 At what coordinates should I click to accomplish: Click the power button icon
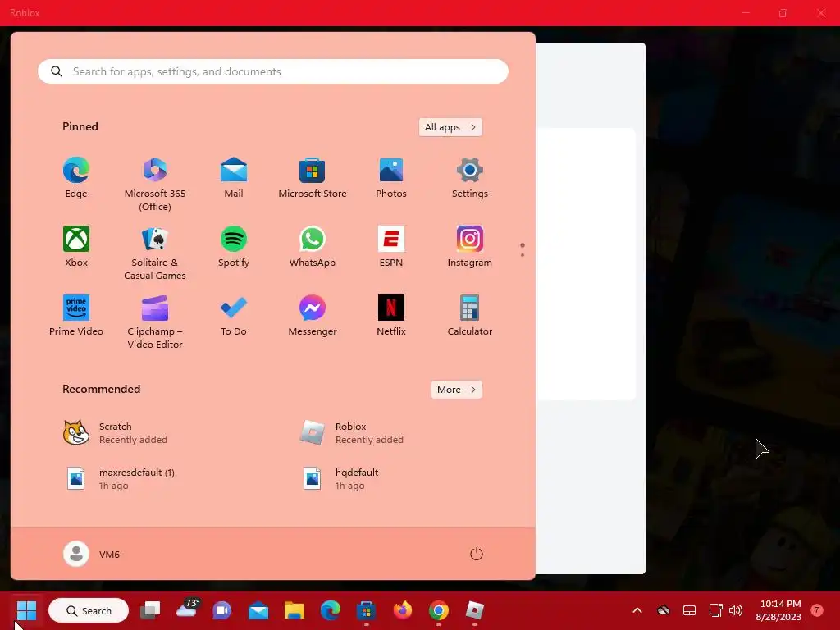(x=477, y=554)
